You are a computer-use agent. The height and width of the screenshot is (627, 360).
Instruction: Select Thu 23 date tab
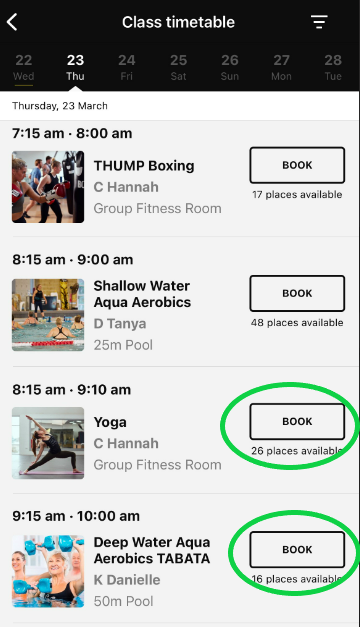75,67
